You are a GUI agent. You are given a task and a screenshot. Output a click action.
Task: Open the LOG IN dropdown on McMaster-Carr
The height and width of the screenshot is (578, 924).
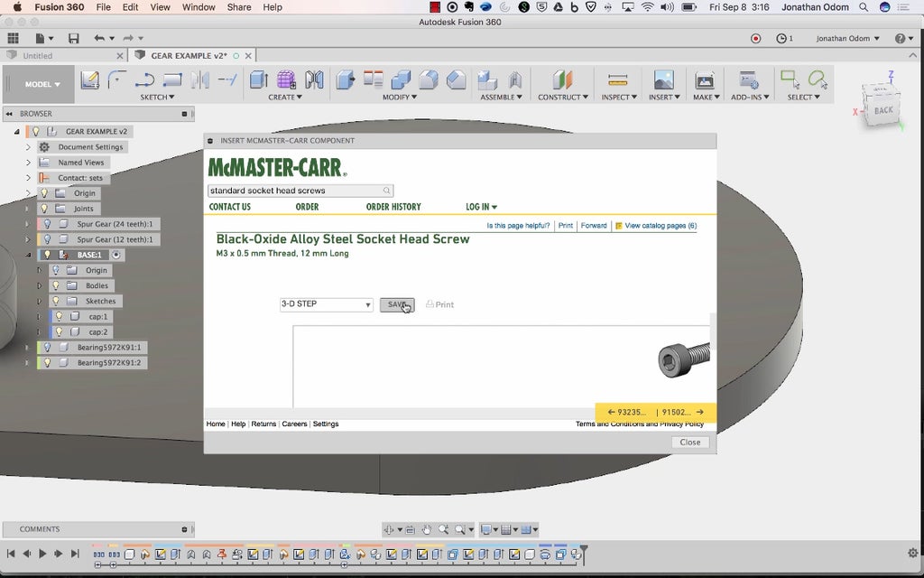click(482, 207)
